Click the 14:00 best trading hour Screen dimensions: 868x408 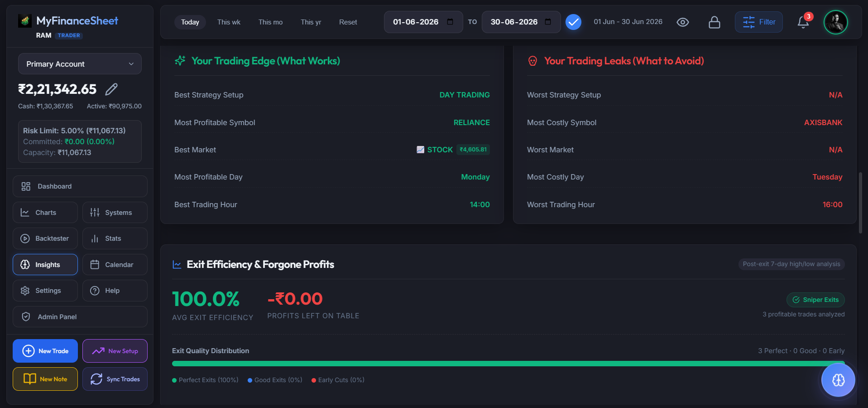(x=480, y=204)
